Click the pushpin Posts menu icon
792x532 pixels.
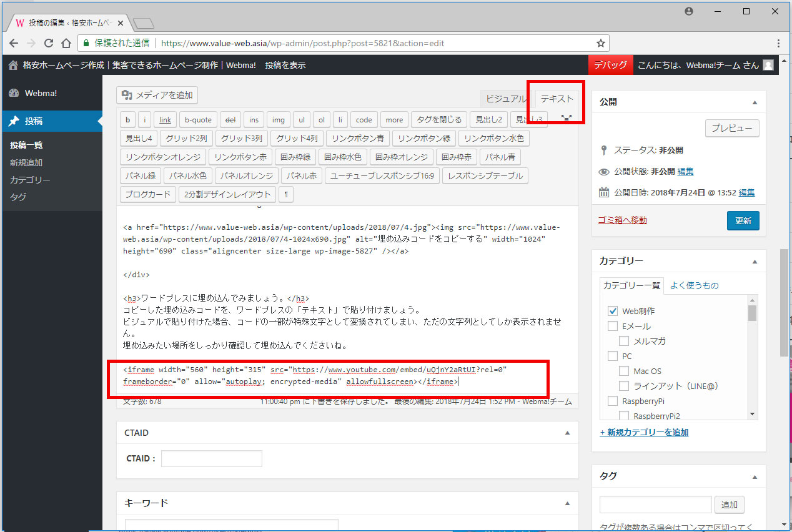click(x=14, y=121)
